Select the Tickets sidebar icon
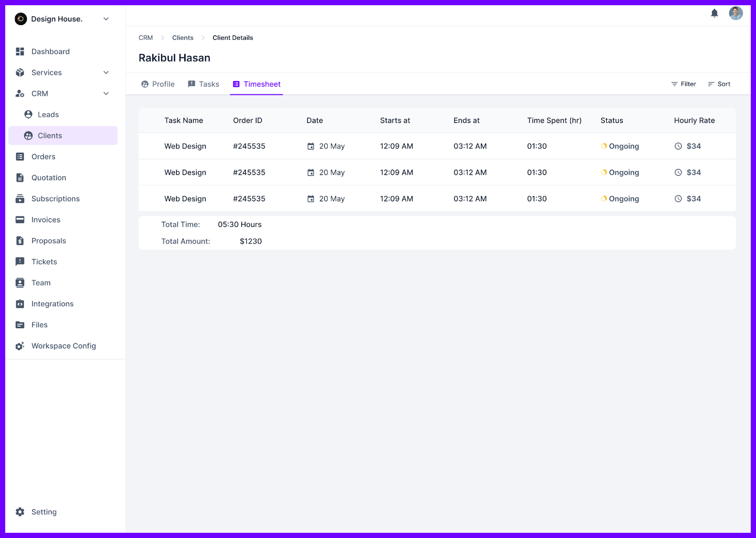The image size is (756, 538). pyautogui.click(x=19, y=261)
